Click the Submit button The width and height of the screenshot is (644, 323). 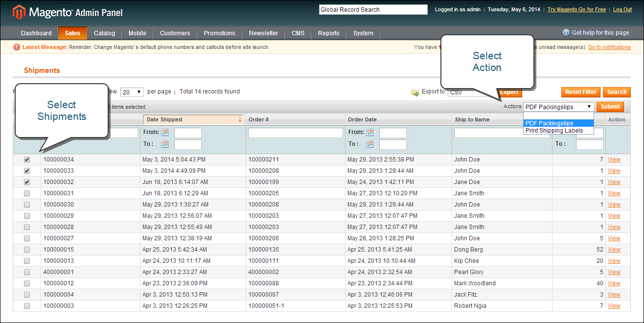610,107
